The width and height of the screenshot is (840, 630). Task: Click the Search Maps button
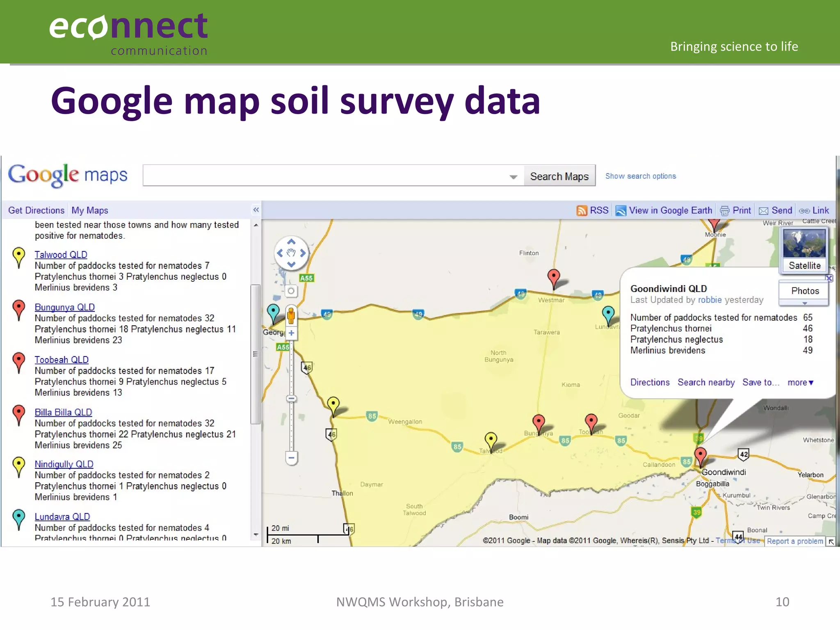click(559, 176)
